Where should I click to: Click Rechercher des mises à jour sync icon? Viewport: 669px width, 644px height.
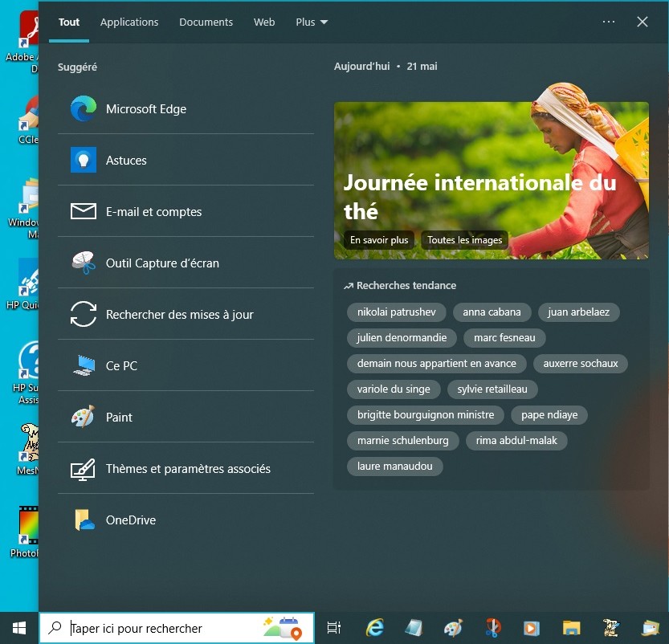point(84,314)
